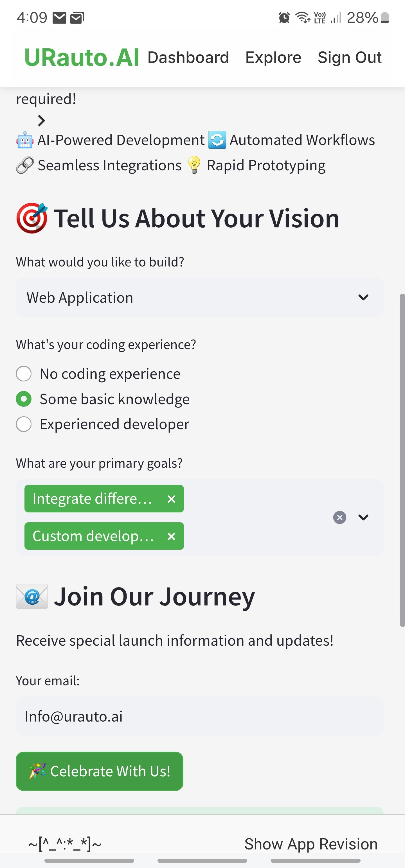
Task: Clear all selected primary goals
Action: pyautogui.click(x=339, y=517)
